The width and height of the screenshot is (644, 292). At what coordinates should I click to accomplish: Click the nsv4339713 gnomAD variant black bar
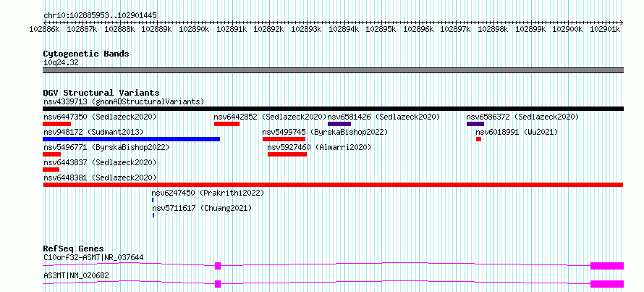point(333,109)
